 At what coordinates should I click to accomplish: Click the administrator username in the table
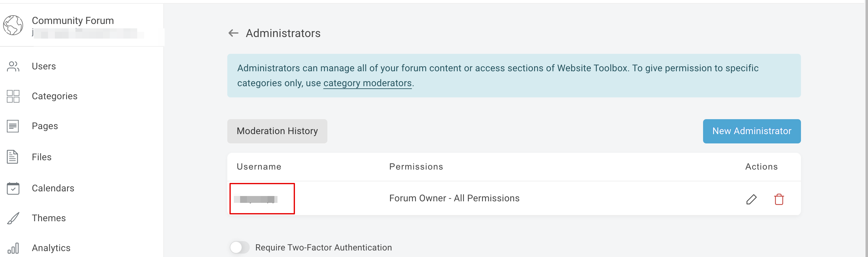pos(256,199)
